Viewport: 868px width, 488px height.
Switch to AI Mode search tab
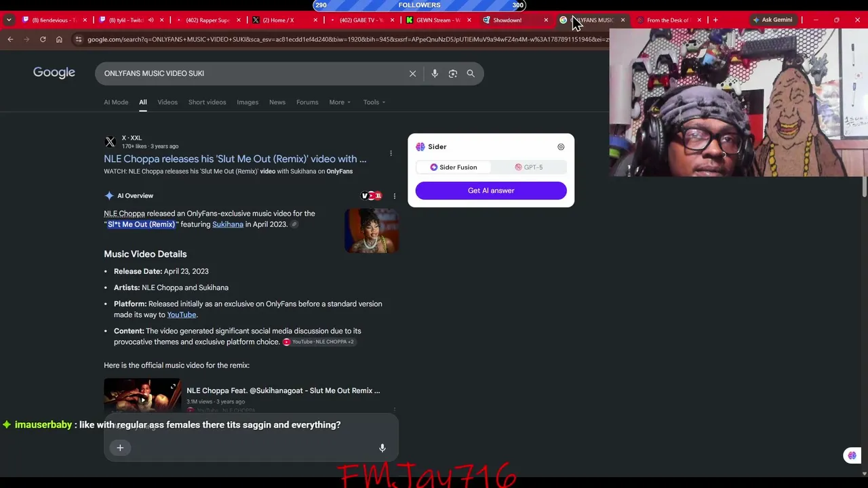pos(116,102)
